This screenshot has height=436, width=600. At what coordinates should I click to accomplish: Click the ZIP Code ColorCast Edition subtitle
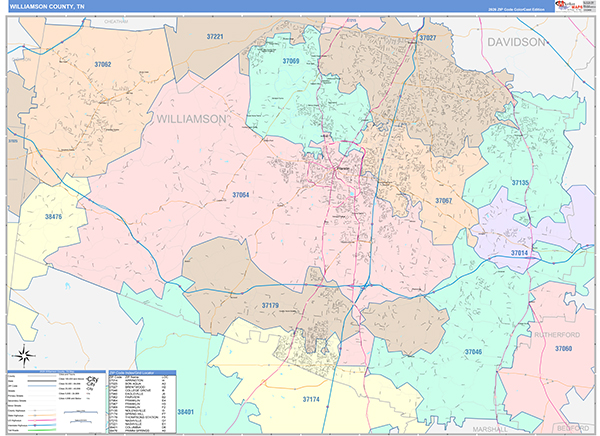tap(516, 9)
